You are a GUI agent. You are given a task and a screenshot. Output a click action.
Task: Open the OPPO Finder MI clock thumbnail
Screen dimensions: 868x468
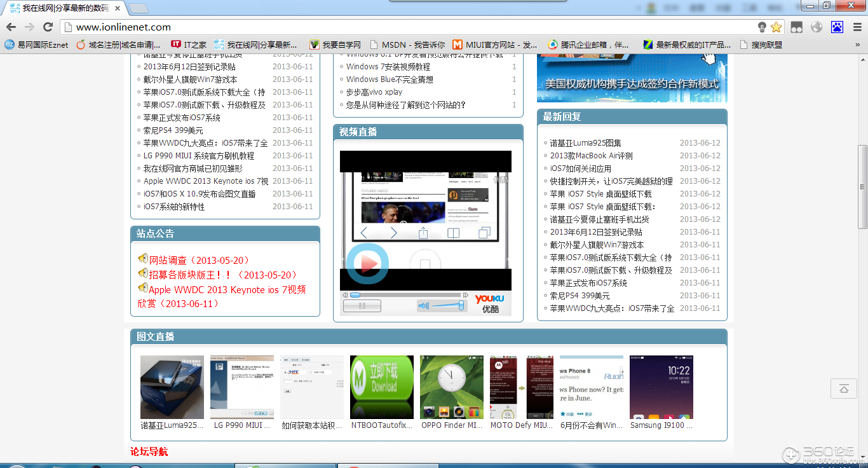coord(452,387)
